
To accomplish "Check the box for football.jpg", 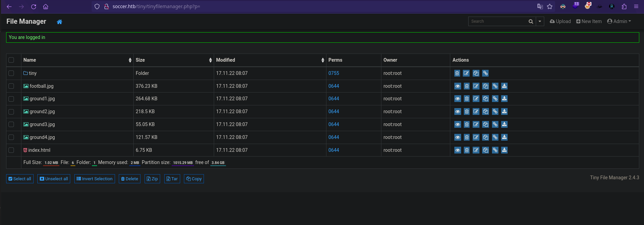I will pyautogui.click(x=11, y=86).
